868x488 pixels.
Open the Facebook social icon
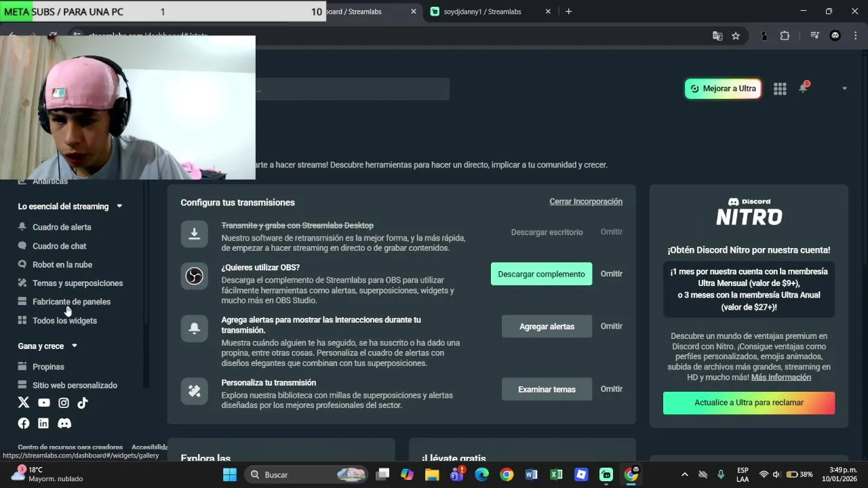click(x=24, y=423)
